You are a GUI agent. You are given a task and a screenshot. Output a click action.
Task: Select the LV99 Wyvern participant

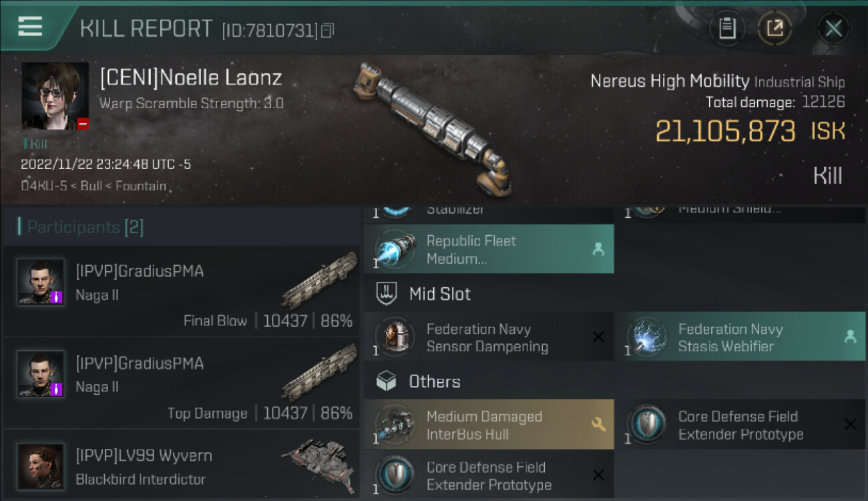click(182, 466)
